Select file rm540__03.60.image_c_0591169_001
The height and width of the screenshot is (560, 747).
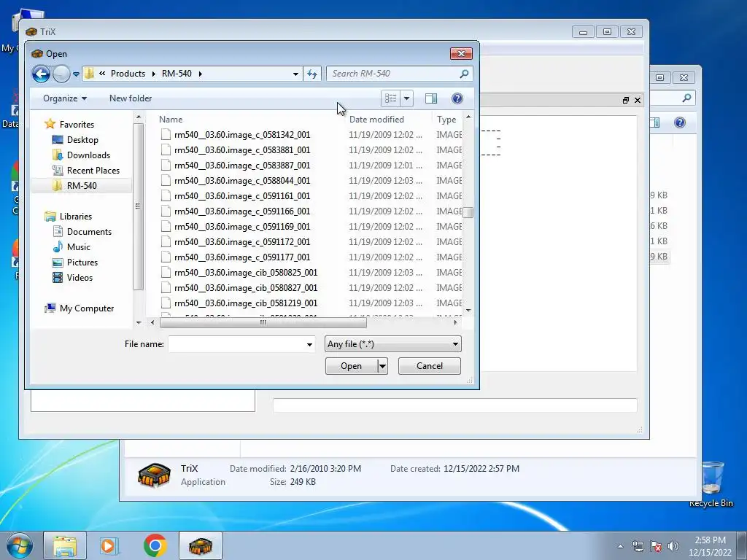242,227
